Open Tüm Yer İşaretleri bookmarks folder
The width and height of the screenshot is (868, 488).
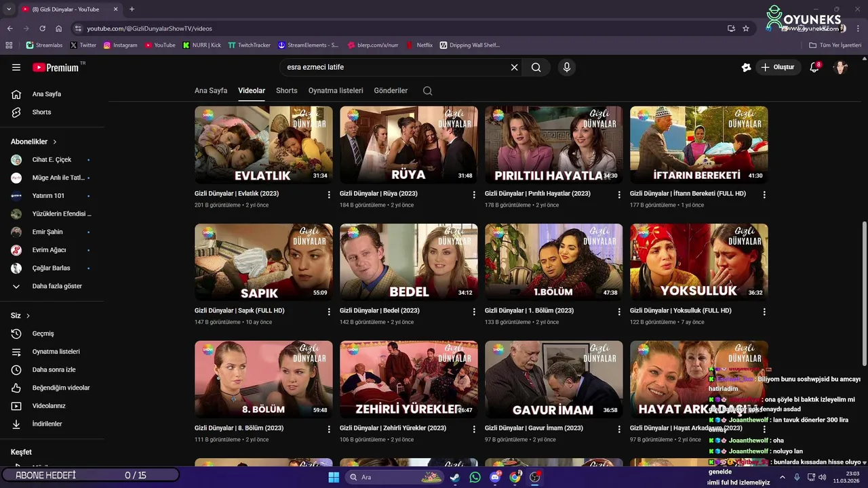[x=835, y=45]
